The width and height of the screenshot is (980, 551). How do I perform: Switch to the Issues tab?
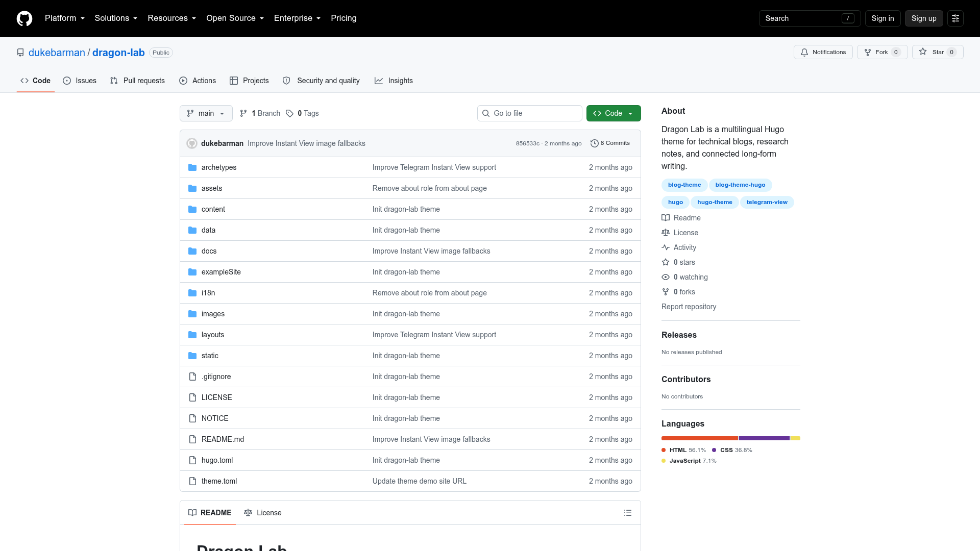[x=80, y=81]
